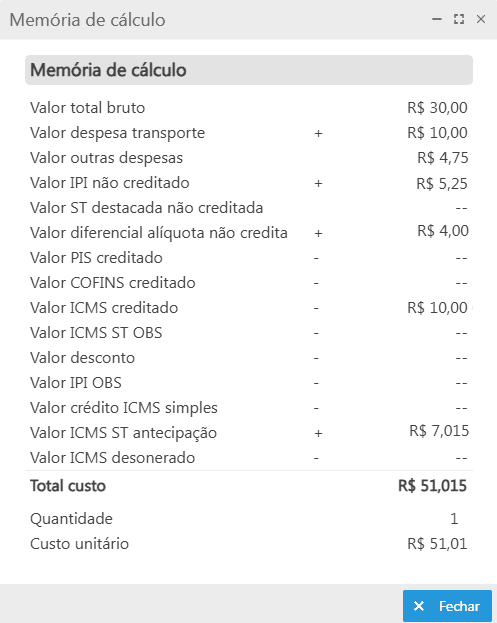The image size is (497, 623).
Task: Click the Valor PIS creditado label
Action: (96, 258)
